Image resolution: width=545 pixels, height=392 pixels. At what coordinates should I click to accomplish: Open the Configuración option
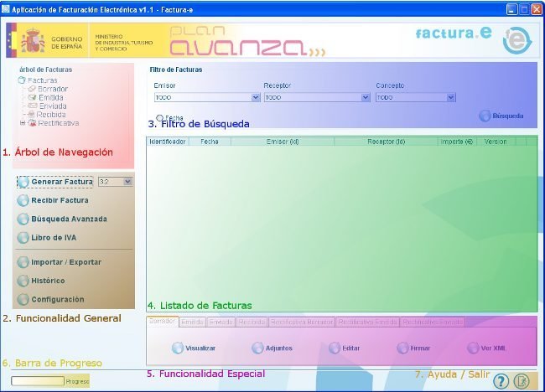[x=57, y=299]
